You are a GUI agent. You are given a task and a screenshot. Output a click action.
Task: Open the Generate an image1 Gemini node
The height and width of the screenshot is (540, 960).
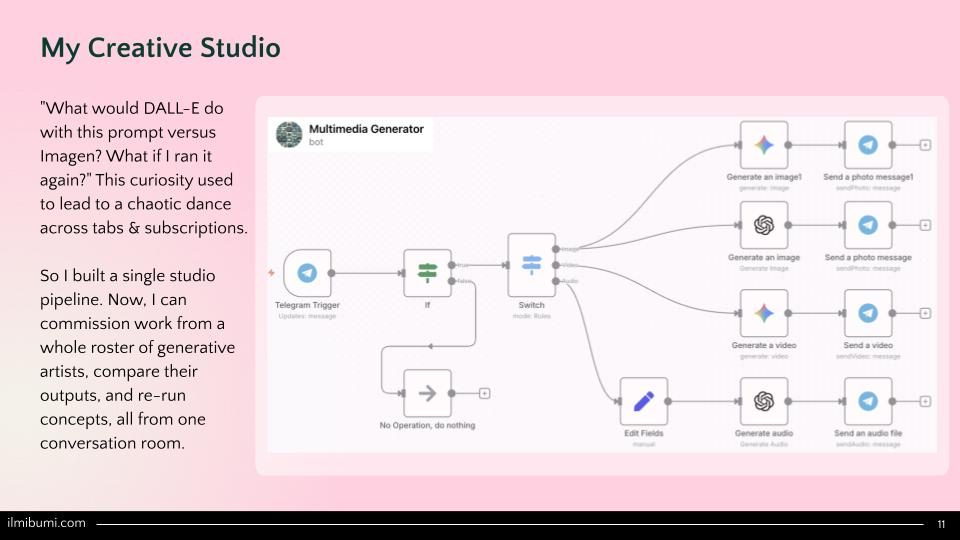point(764,145)
